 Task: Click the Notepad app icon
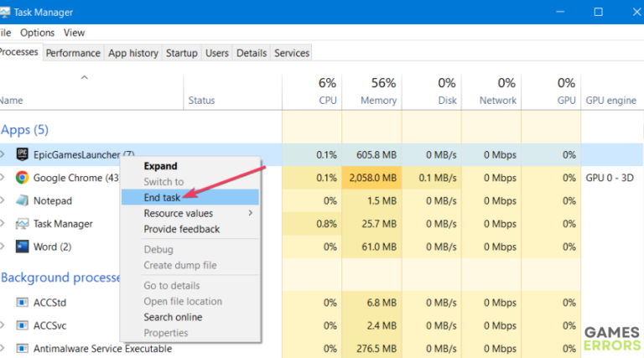[x=22, y=201]
